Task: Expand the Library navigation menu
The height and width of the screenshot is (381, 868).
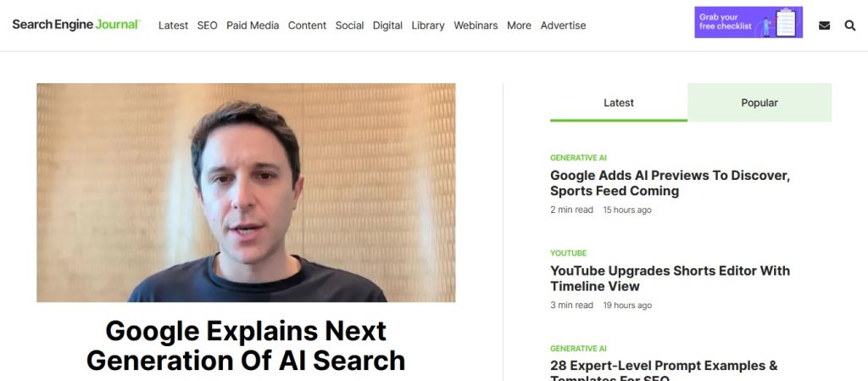Action: point(428,25)
